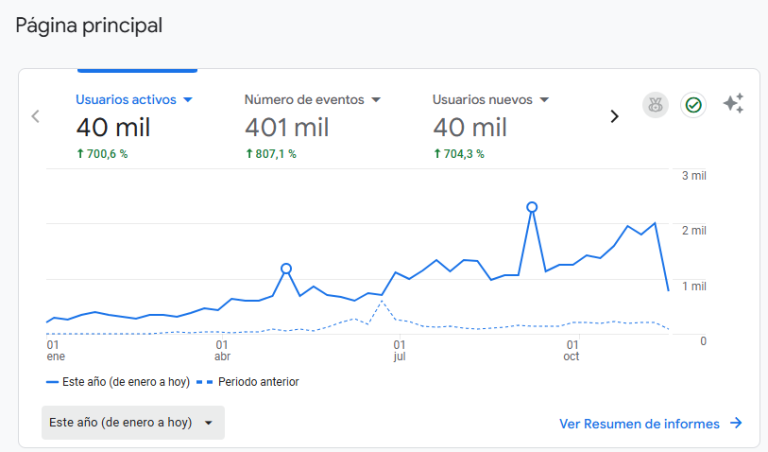Click the 704,3 % increase indicator

coord(459,154)
